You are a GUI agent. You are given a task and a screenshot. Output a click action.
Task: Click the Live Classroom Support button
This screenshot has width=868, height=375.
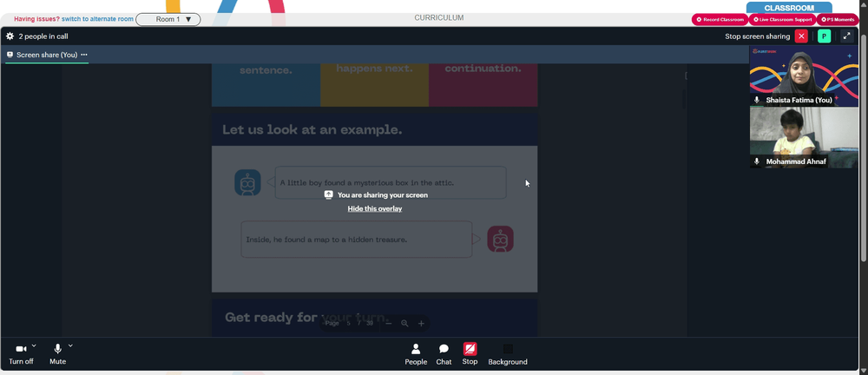point(782,19)
